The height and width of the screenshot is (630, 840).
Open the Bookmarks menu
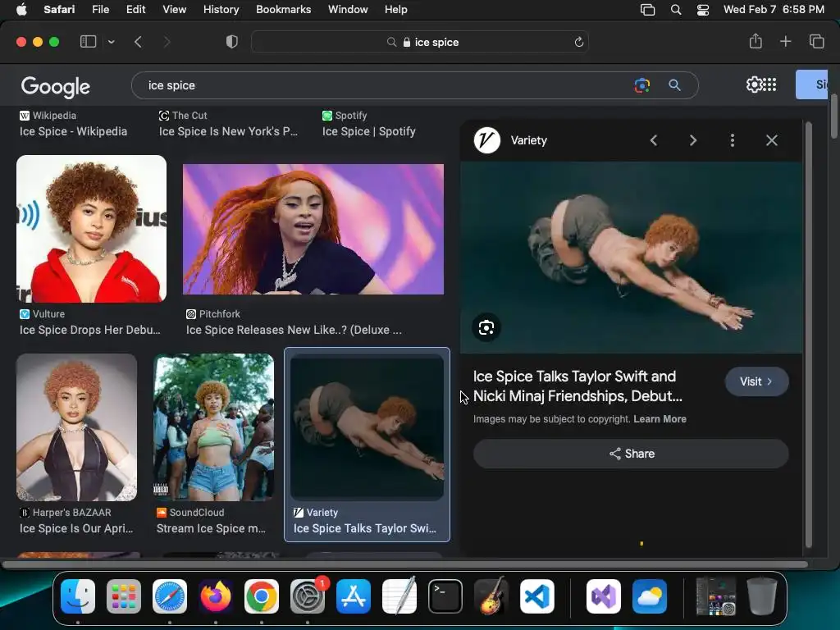click(x=283, y=10)
